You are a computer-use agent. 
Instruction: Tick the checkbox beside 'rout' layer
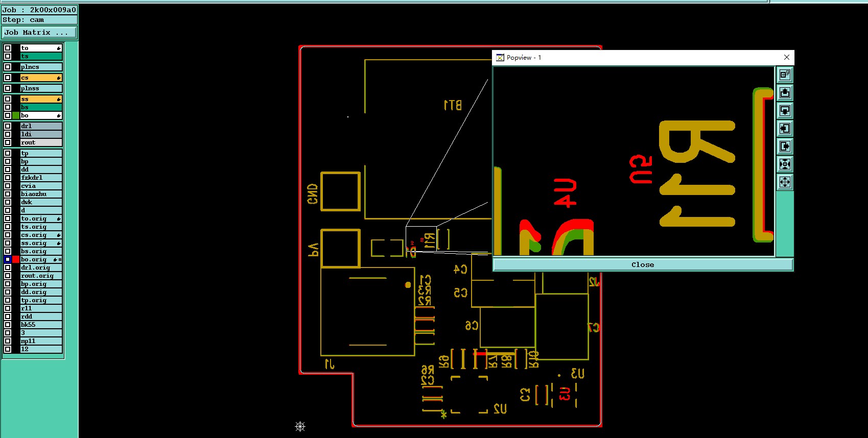click(8, 142)
